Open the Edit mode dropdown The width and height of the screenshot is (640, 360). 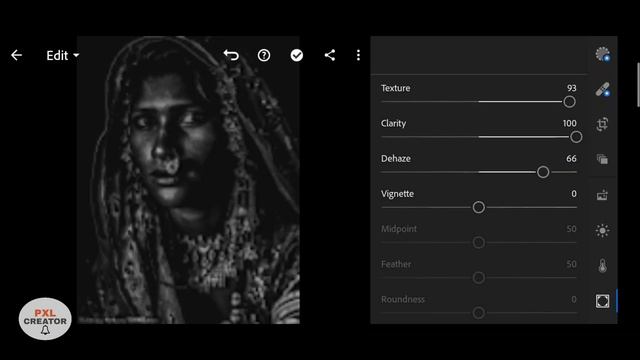click(x=62, y=56)
